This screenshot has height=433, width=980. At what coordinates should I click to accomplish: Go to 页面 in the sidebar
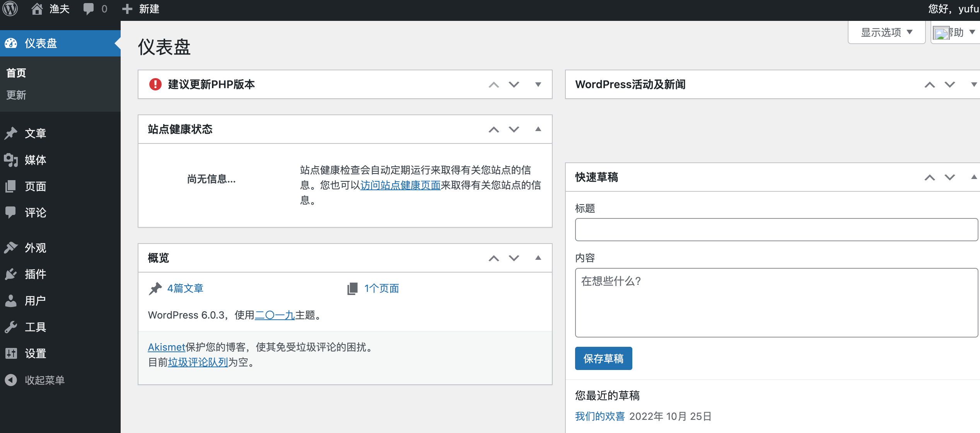[x=36, y=186]
